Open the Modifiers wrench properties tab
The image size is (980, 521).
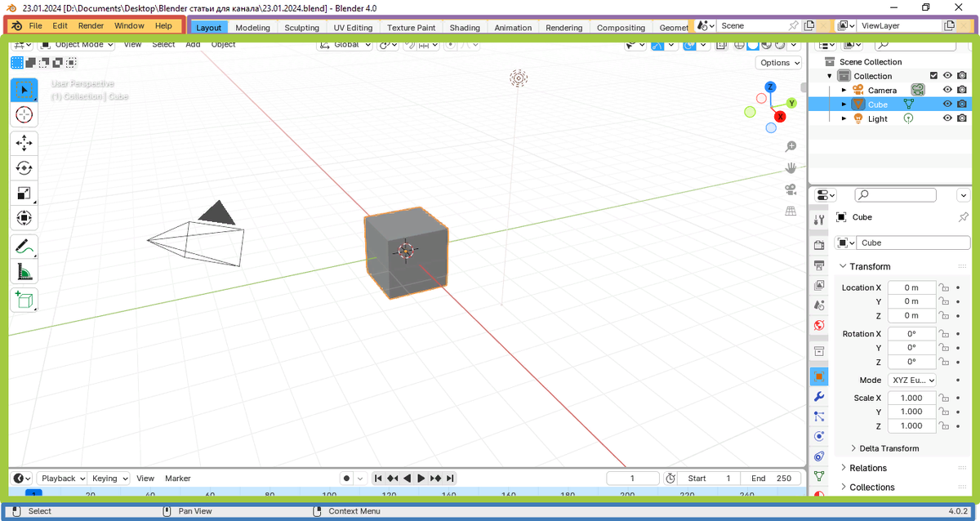click(x=819, y=396)
